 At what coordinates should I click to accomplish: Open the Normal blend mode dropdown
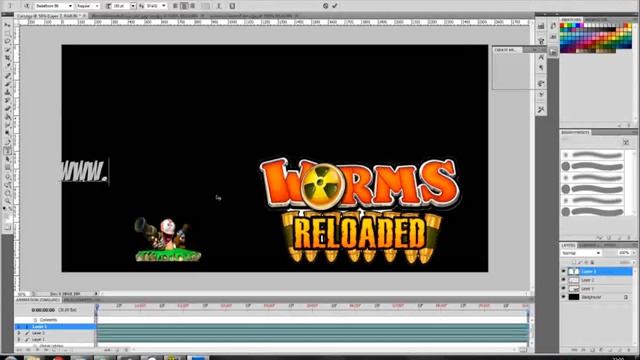coord(581,253)
